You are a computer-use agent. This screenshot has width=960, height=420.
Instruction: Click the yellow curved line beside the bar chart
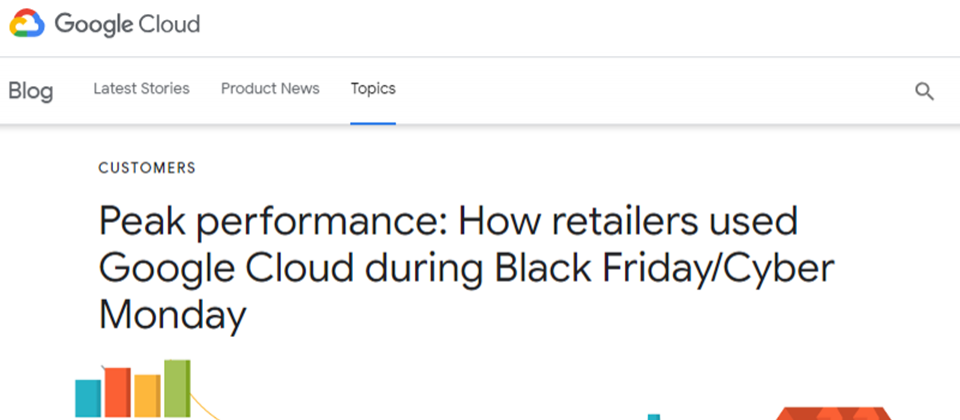204,406
